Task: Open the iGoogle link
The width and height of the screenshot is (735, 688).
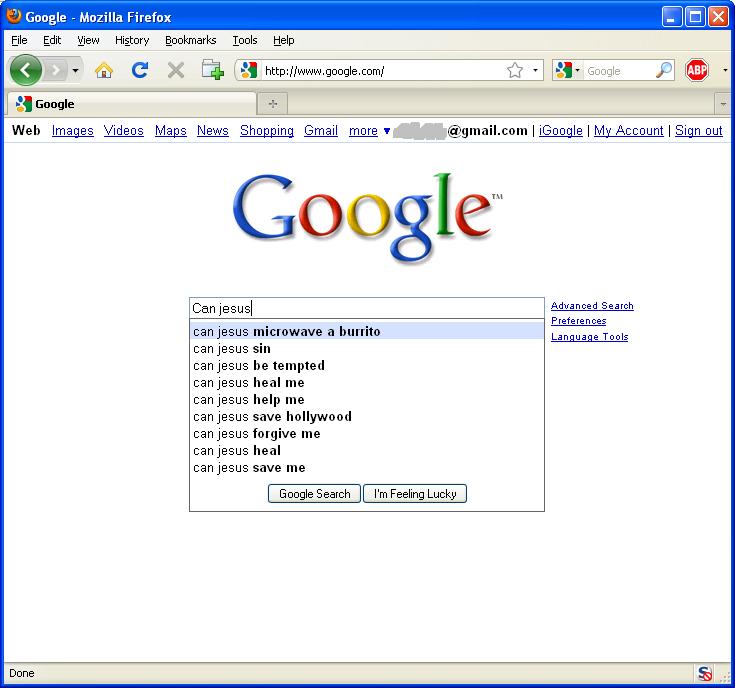Action: (561, 131)
